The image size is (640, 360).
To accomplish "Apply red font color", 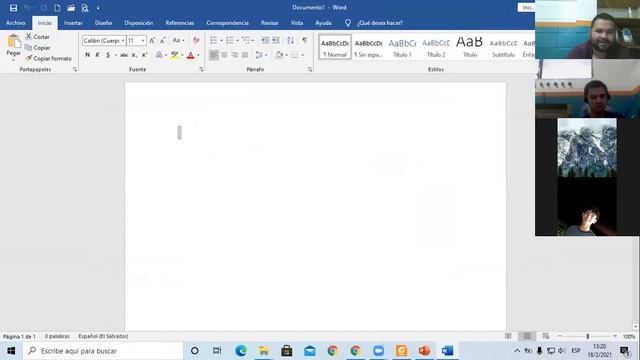I will pos(190,55).
